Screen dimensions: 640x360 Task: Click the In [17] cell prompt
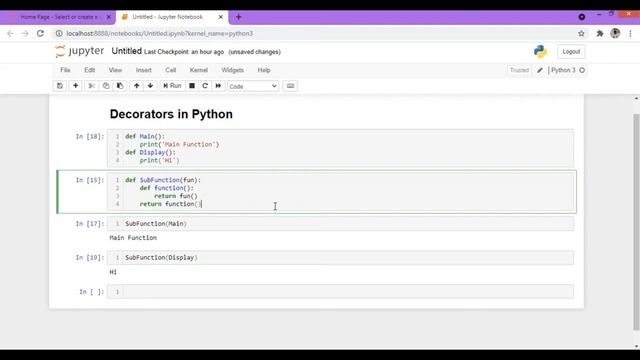click(90, 224)
